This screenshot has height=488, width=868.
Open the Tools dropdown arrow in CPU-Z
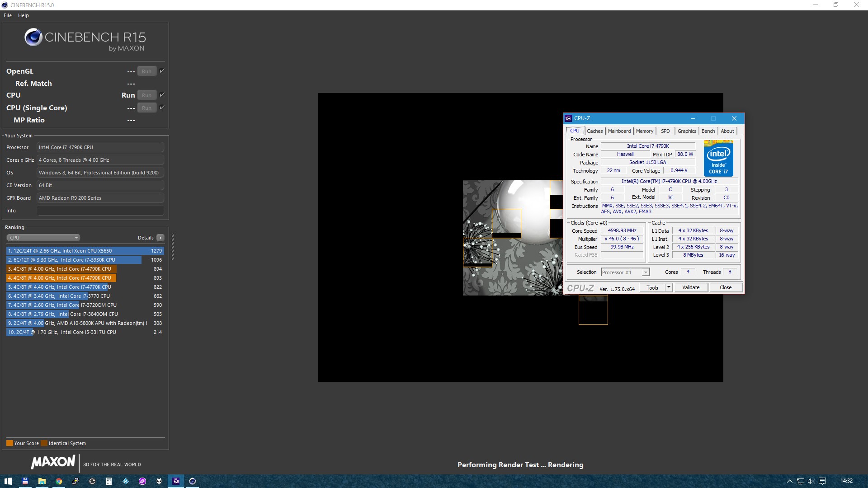(x=669, y=288)
